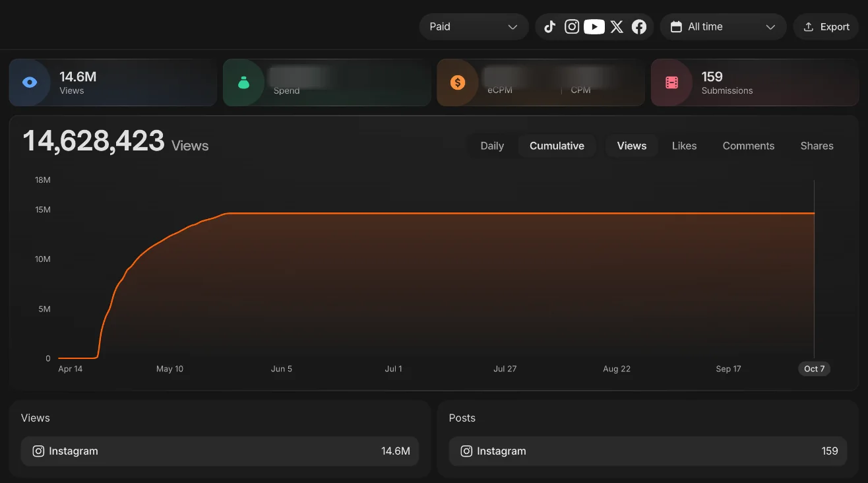Screen dimensions: 868x483
Task: Select the Shares metric tab
Action: click(817, 146)
